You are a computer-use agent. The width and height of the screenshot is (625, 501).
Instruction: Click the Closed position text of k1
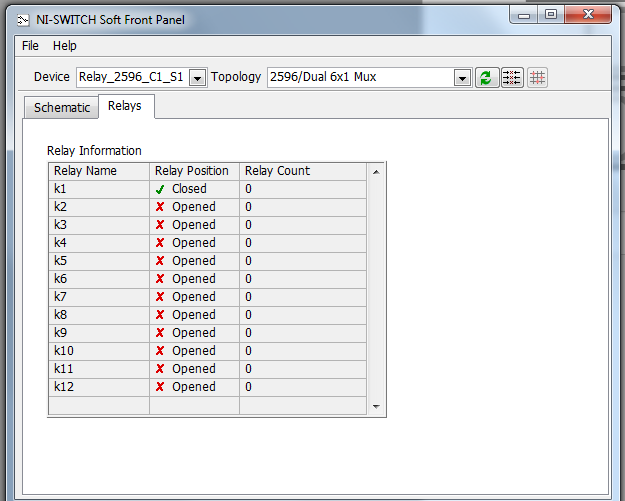coord(189,189)
